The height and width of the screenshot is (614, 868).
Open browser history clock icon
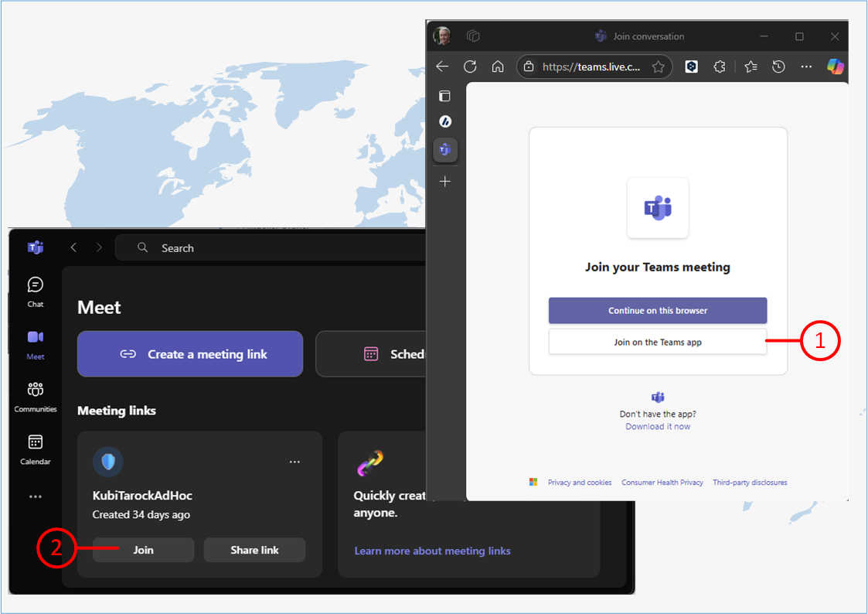[x=779, y=67]
